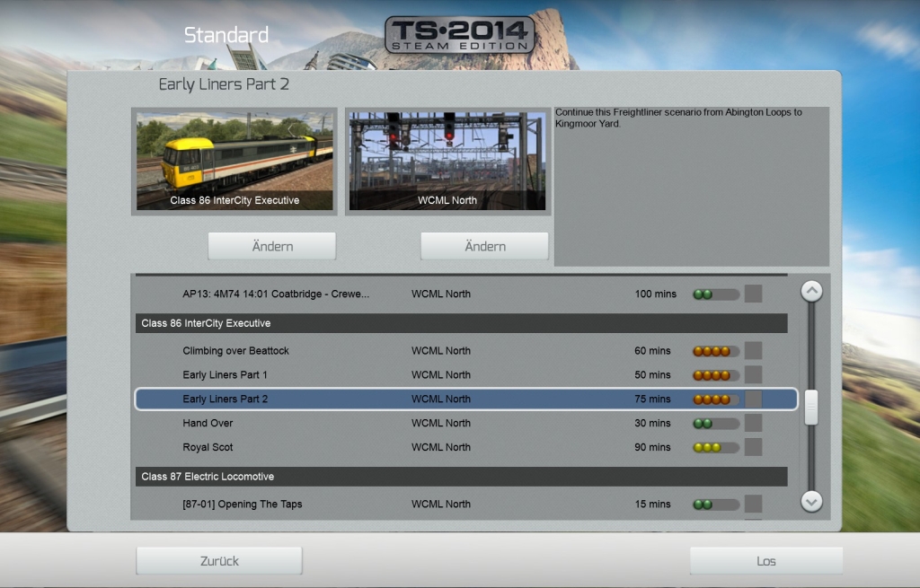Click the scroll up arrow of scenario list

click(811, 291)
